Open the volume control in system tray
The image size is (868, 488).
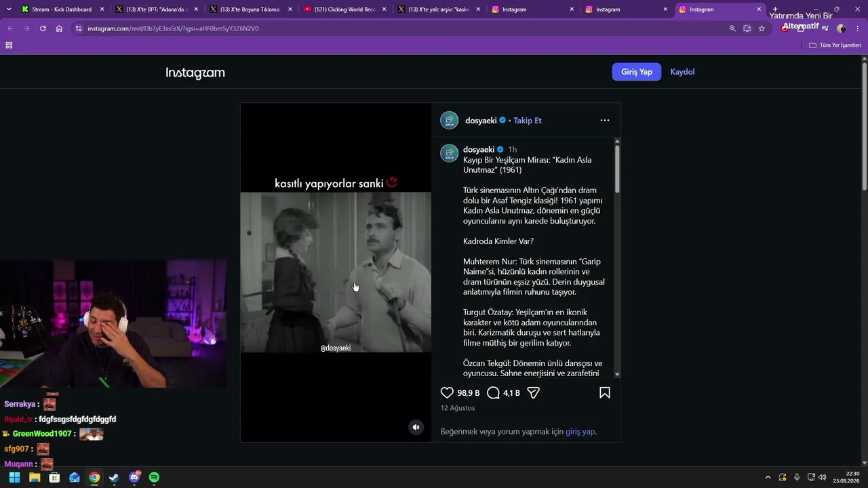(x=823, y=477)
